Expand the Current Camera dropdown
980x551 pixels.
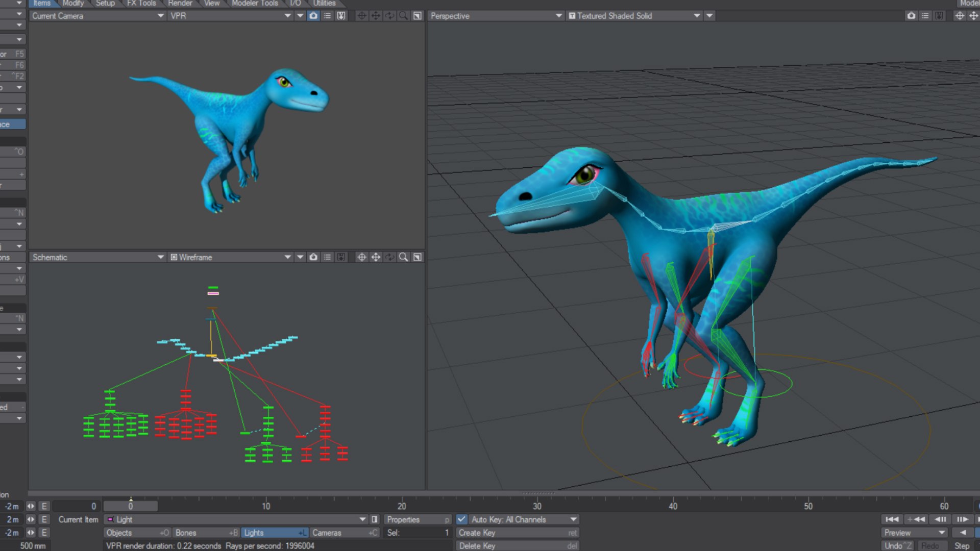(x=160, y=15)
